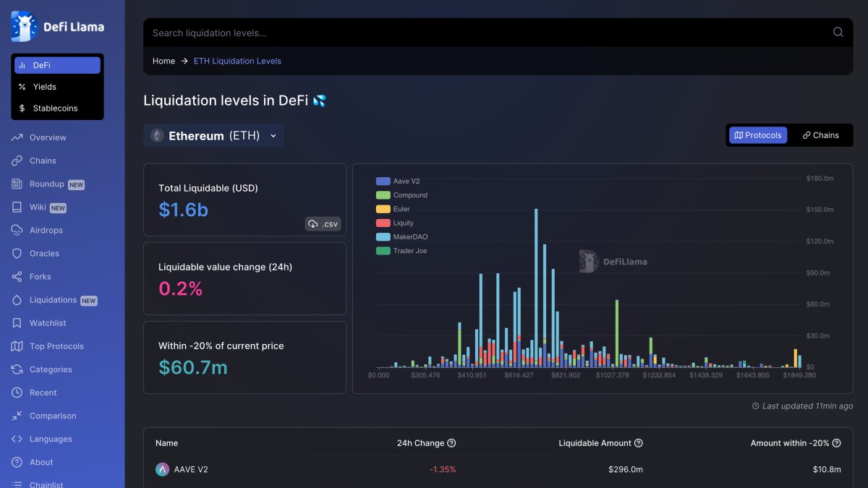Toggle Liquity series in legend
Viewport: 868px width, 488px height.
click(x=396, y=223)
